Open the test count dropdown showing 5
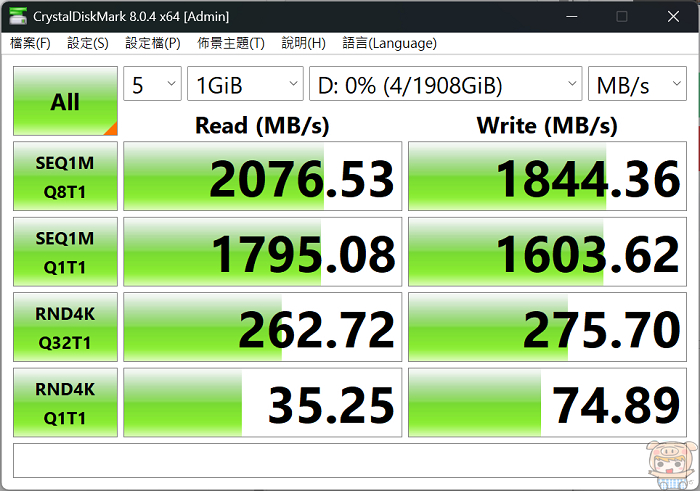Viewport: 700px width, 491px height. [x=152, y=84]
